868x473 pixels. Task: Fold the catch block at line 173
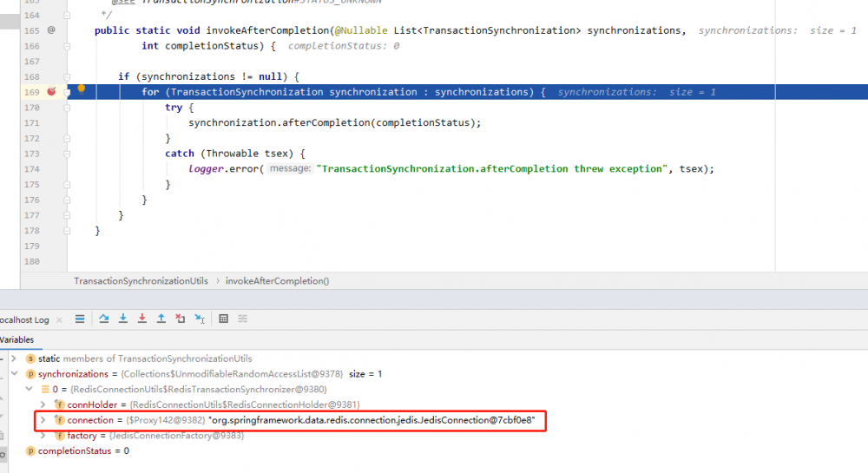[67, 154]
